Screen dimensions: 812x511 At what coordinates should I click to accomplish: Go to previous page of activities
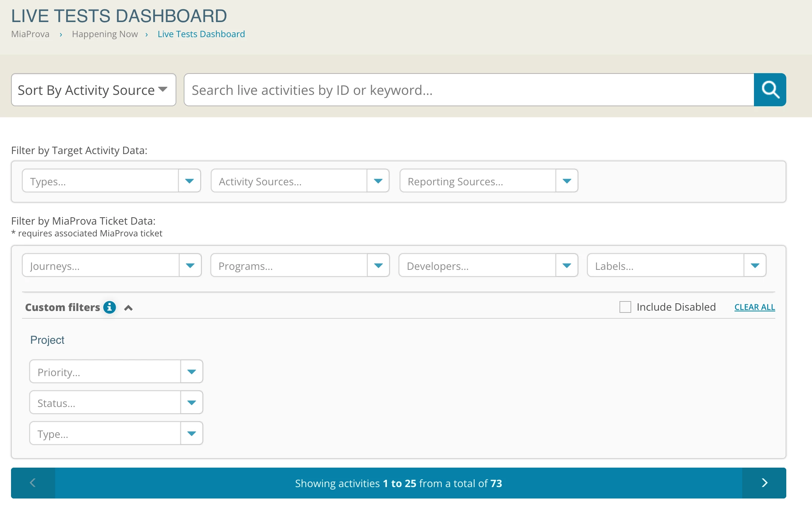point(33,483)
